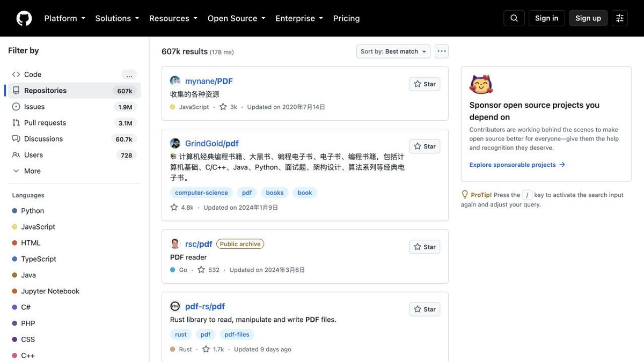Open the Open Source dropdown menu
The image size is (644, 362).
tap(237, 18)
